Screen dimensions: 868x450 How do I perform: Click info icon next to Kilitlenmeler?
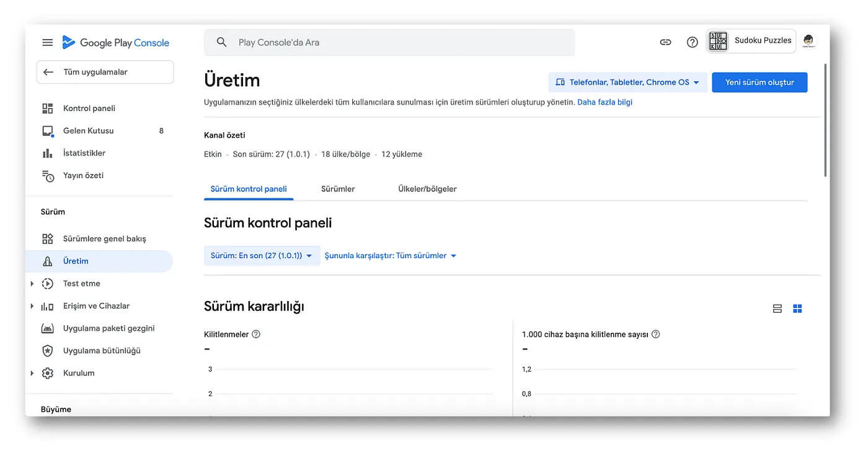pyautogui.click(x=256, y=334)
